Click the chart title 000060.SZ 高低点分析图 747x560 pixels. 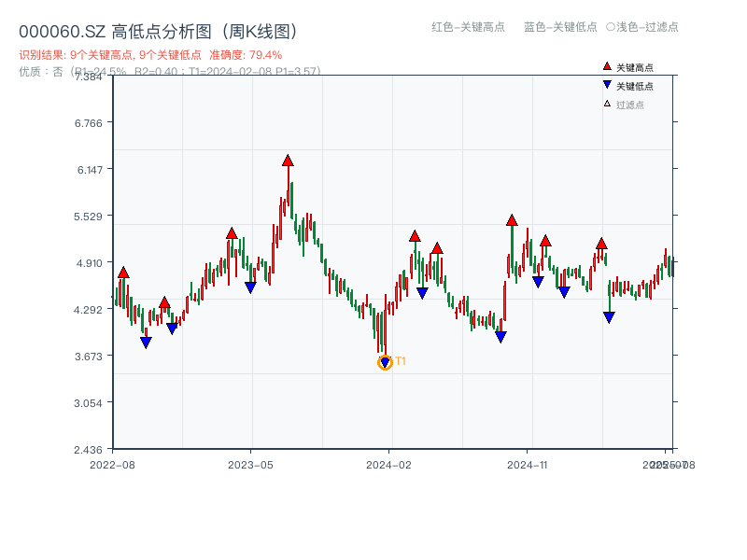pos(158,32)
